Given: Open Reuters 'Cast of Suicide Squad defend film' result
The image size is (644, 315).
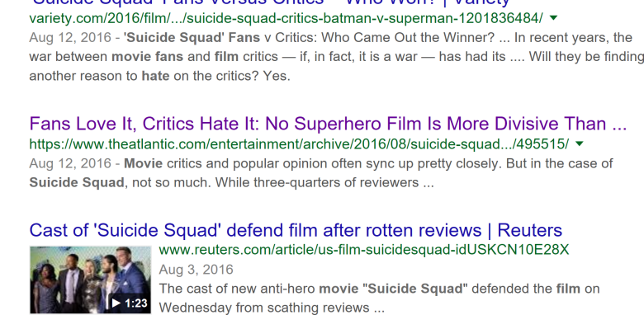Looking at the screenshot, I should [296, 230].
